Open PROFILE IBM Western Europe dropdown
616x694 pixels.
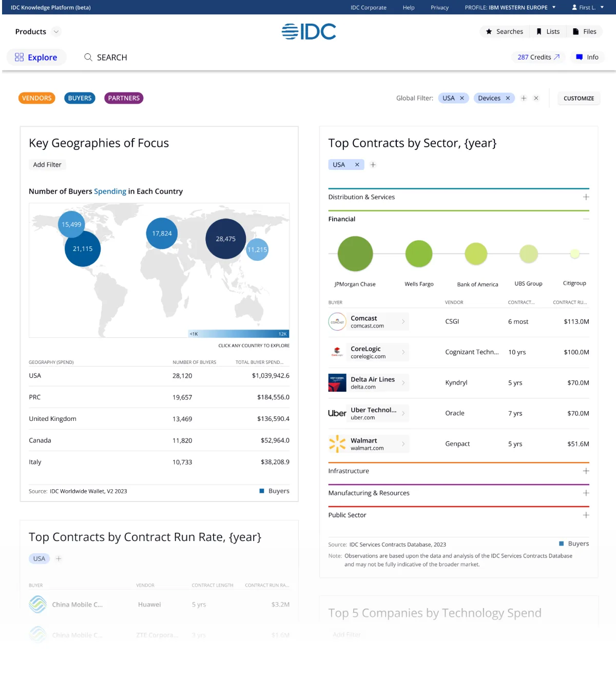[510, 7]
